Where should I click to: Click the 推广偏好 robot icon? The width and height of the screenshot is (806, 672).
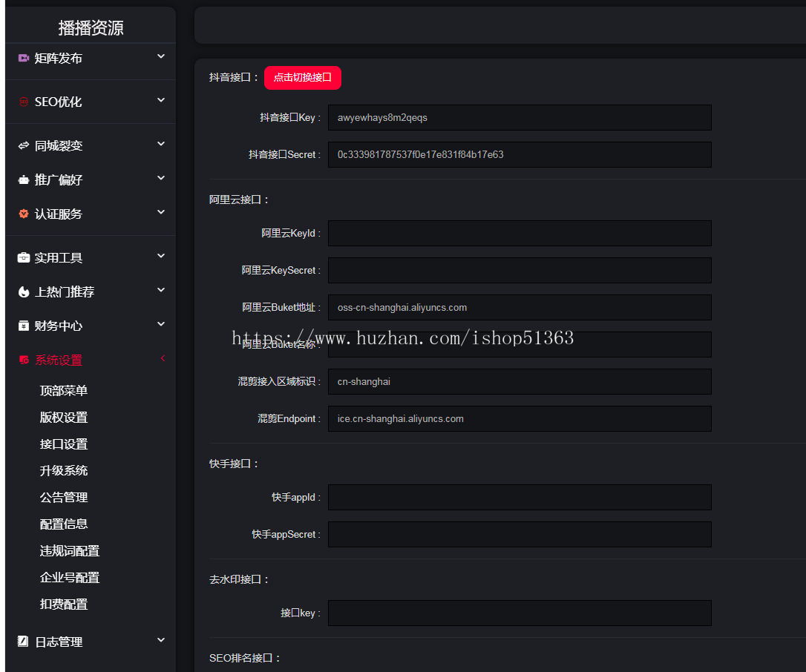[x=24, y=179]
